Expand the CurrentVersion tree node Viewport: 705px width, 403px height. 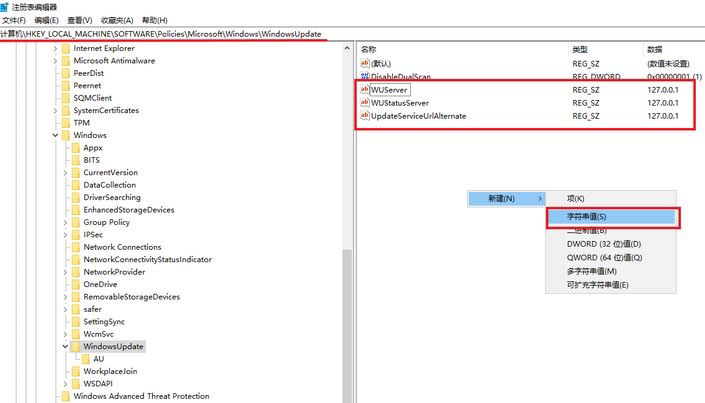(65, 172)
